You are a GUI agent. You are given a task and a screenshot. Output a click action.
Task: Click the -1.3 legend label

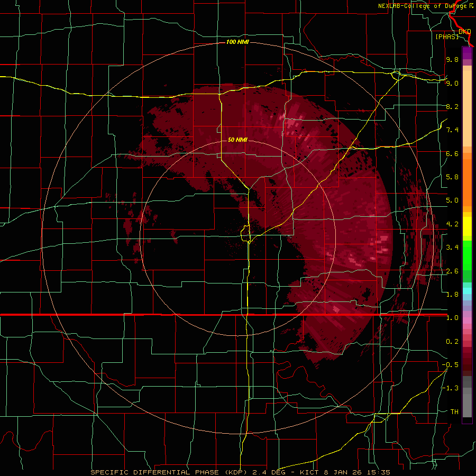[450, 388]
